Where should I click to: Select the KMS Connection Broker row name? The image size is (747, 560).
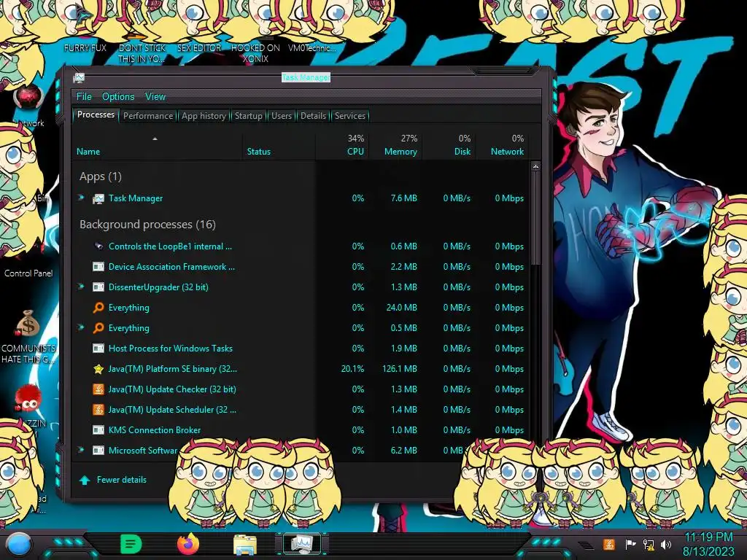pos(155,430)
